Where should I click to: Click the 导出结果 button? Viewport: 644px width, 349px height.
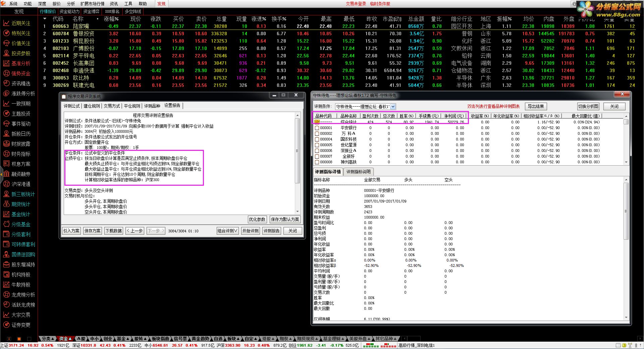click(x=536, y=106)
